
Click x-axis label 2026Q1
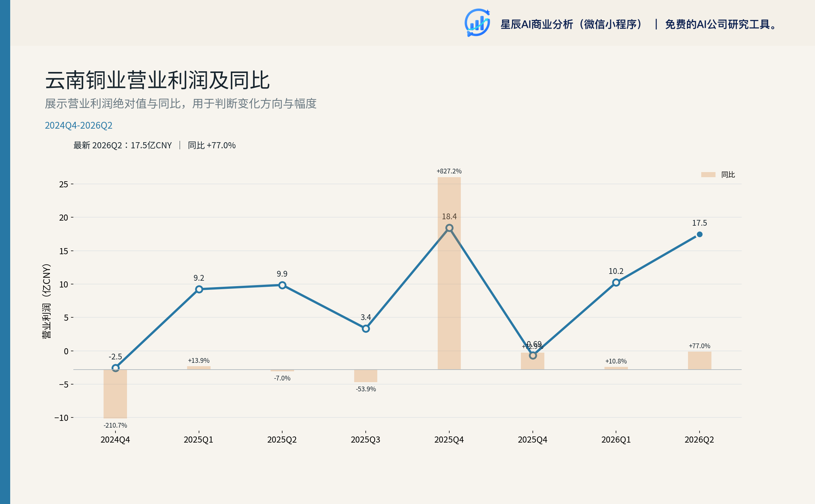coord(616,440)
